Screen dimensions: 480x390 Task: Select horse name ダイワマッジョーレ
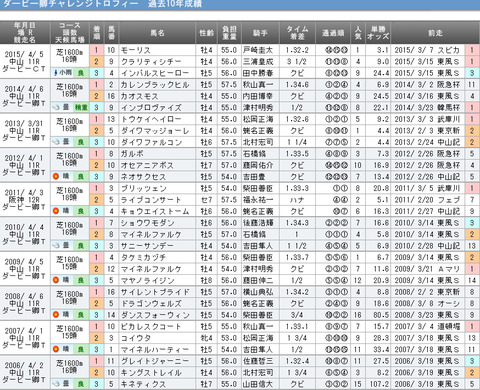tap(155, 131)
